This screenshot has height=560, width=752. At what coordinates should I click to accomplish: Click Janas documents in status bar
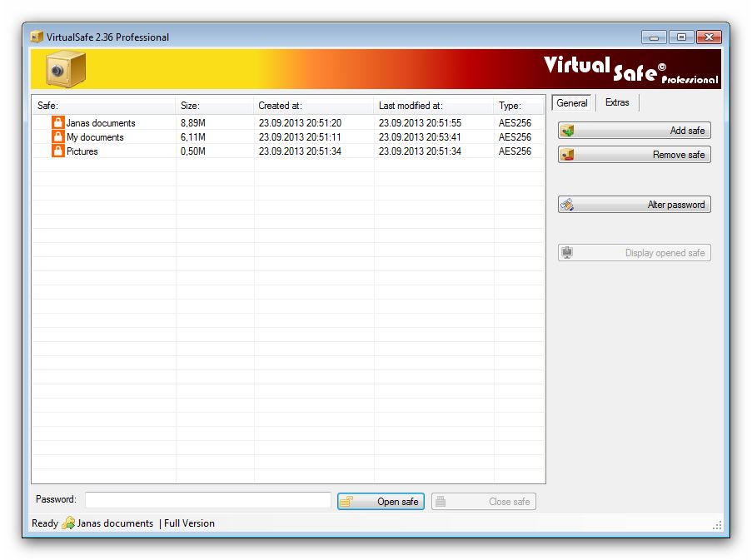coord(115,523)
